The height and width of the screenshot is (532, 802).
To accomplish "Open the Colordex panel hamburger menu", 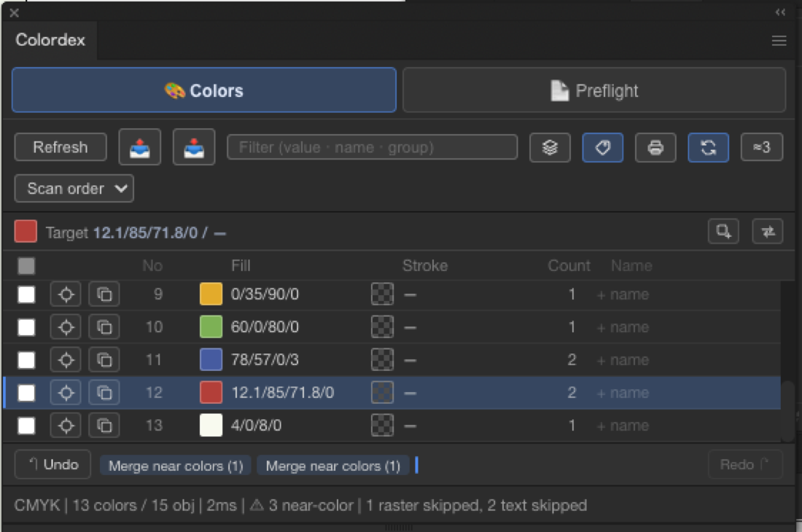I will (779, 41).
